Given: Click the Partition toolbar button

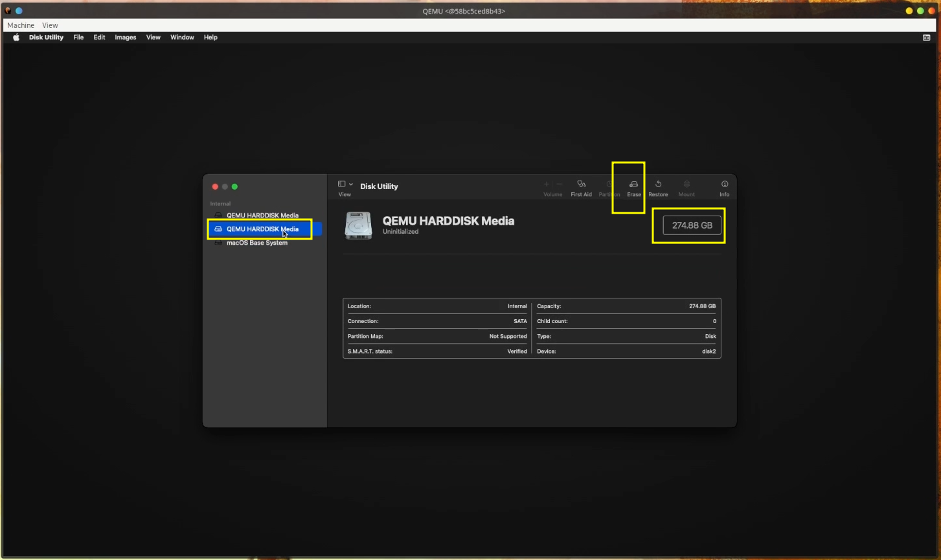Looking at the screenshot, I should 609,188.
